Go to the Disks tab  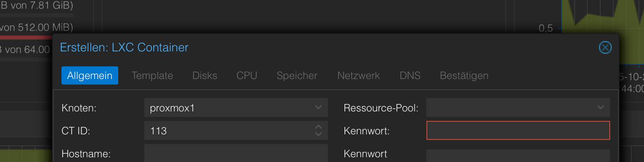[205, 75]
